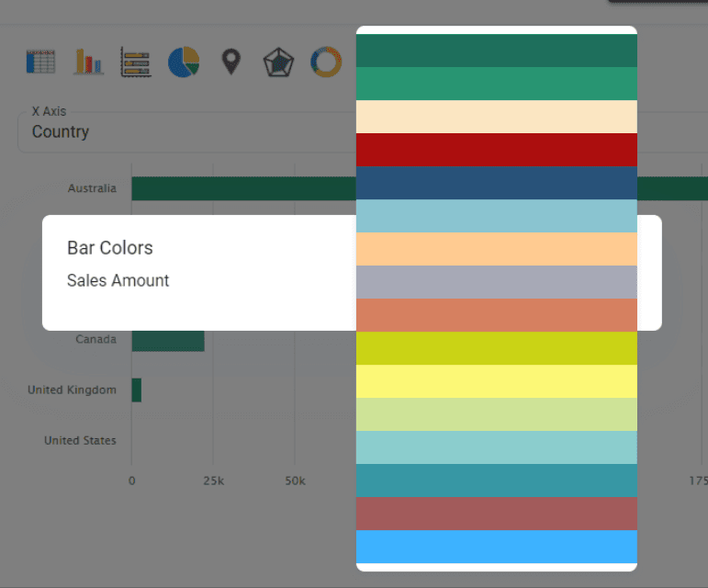The height and width of the screenshot is (588, 708).
Task: Click the map pin chart icon
Action: (230, 62)
